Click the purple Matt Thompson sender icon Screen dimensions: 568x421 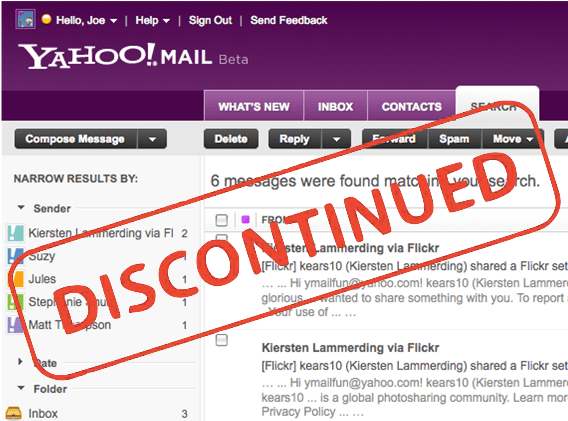[16, 325]
